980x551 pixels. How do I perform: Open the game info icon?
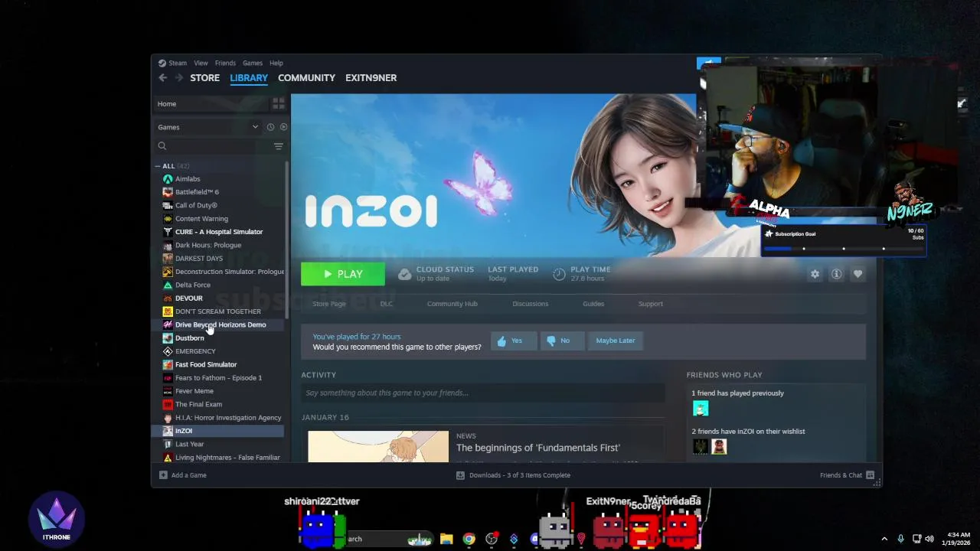836,274
